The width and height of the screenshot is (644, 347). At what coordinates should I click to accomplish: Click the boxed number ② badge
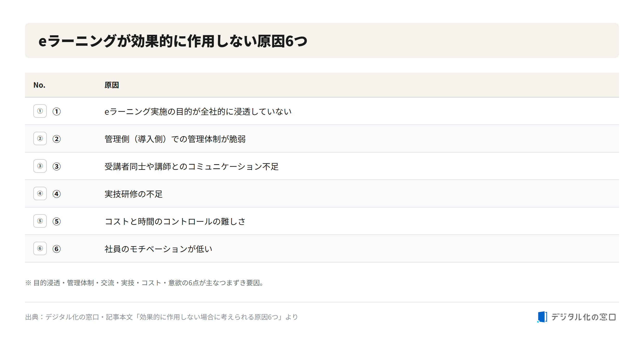click(40, 138)
